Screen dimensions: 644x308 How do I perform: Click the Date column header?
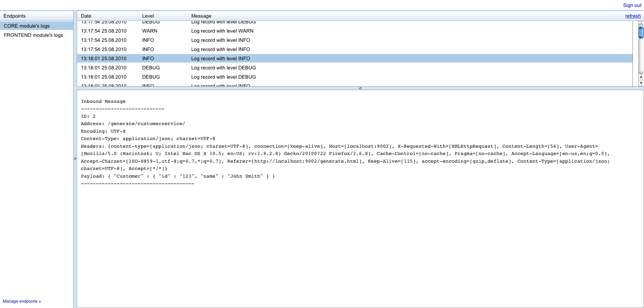pos(86,16)
